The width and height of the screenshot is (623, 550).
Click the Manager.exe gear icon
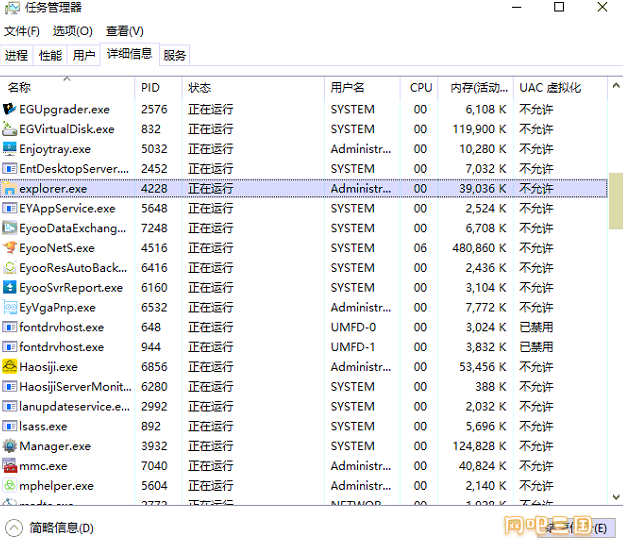(x=10, y=446)
